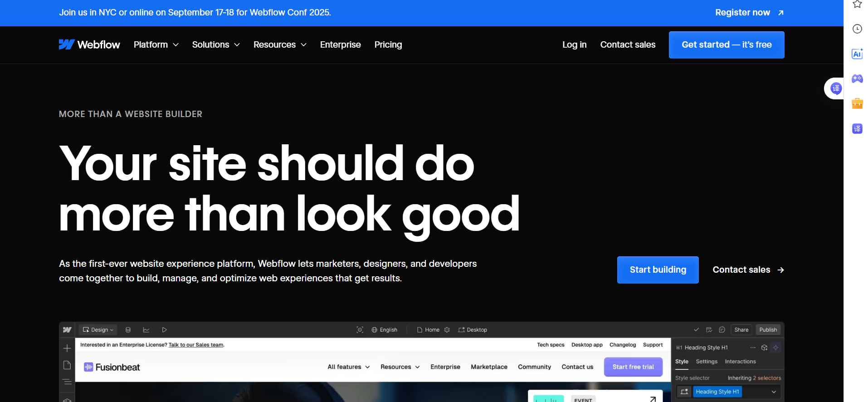Viewport: 868px width, 402px height.
Task: Click the AI sparkle icon in style panel
Action: [x=776, y=348]
